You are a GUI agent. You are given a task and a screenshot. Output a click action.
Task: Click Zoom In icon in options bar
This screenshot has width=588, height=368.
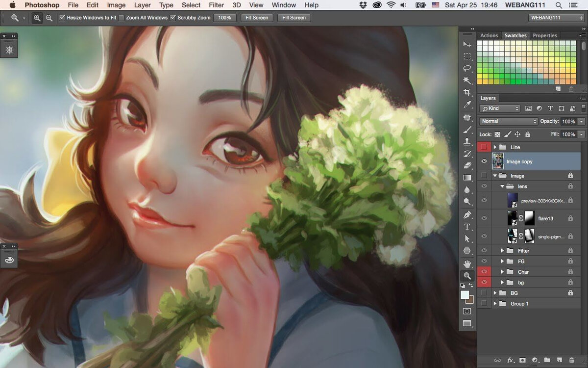pos(37,18)
